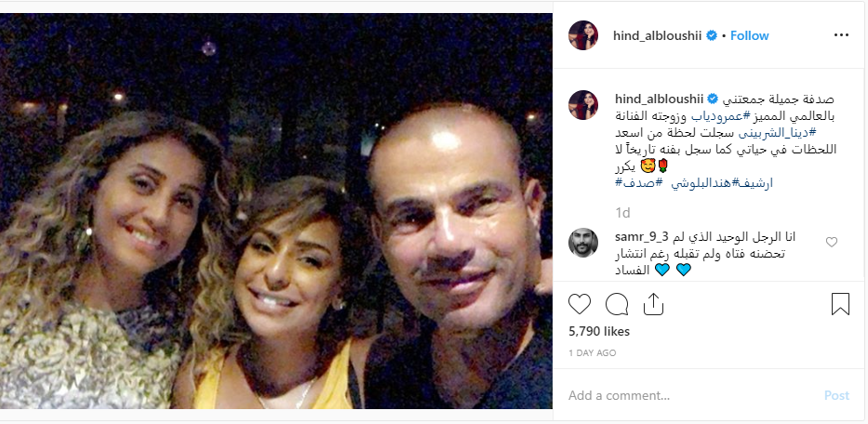Open the #عمرودياب hashtag
The width and height of the screenshot is (868, 424).
pyautogui.click(x=721, y=116)
